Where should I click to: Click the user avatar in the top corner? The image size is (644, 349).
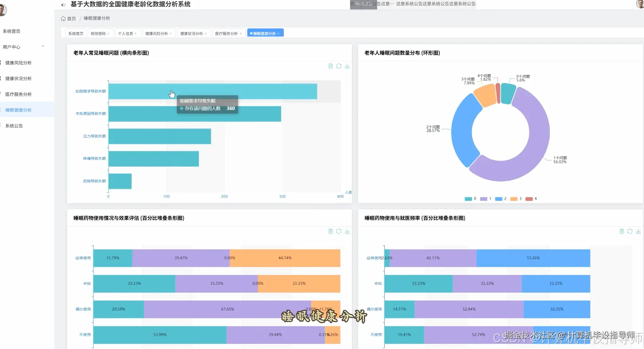click(x=640, y=4)
